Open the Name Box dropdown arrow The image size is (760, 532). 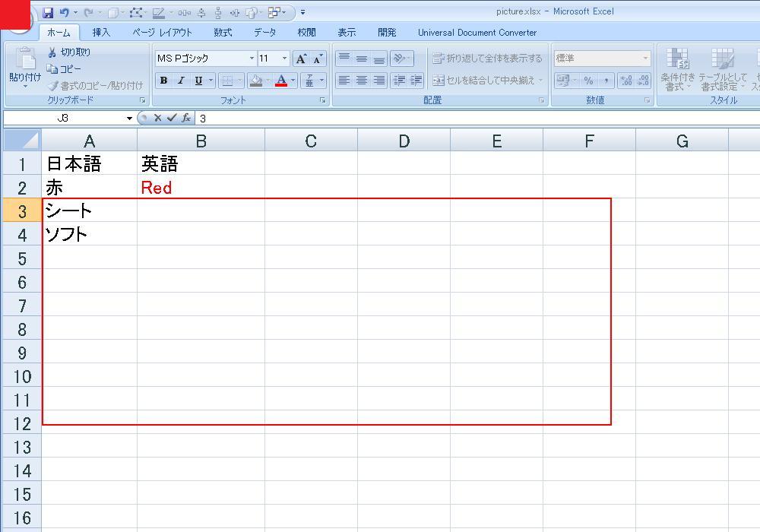tap(129, 119)
